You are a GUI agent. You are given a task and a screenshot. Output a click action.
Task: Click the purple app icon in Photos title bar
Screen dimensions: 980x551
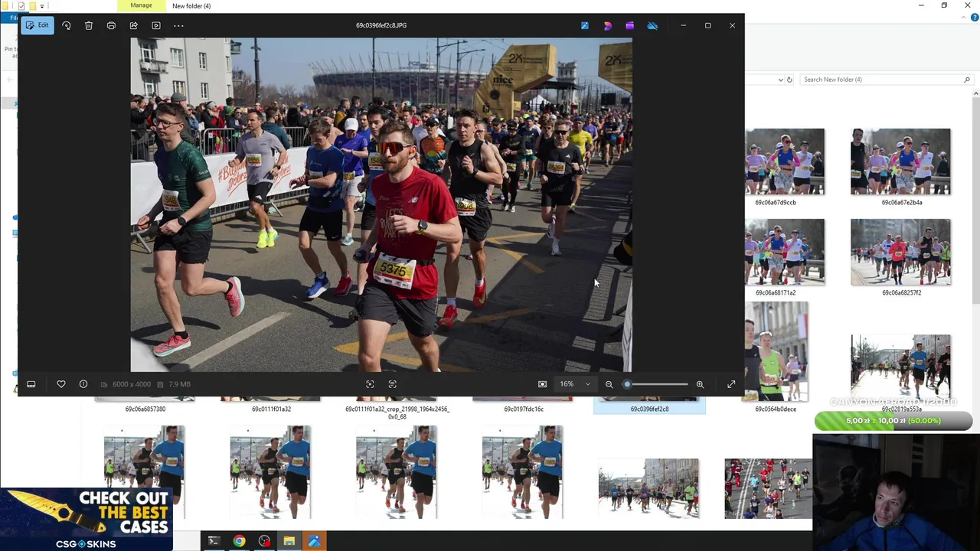[629, 25]
